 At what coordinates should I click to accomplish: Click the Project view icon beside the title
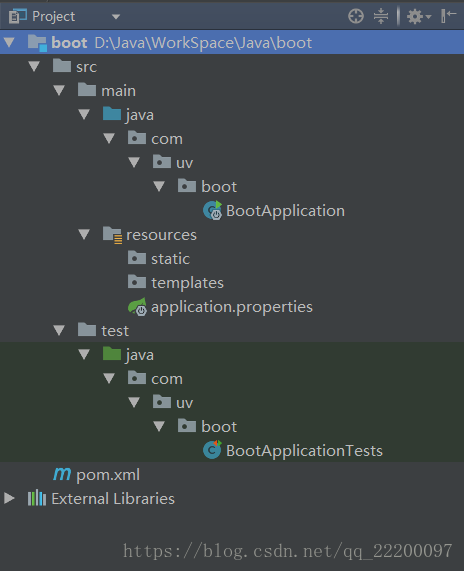click(17, 16)
